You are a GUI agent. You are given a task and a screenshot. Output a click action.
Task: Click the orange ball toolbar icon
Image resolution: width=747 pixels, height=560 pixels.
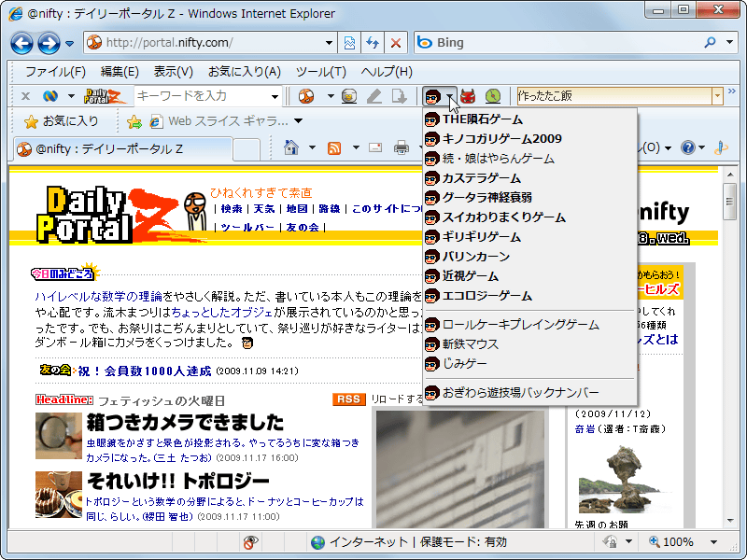306,96
